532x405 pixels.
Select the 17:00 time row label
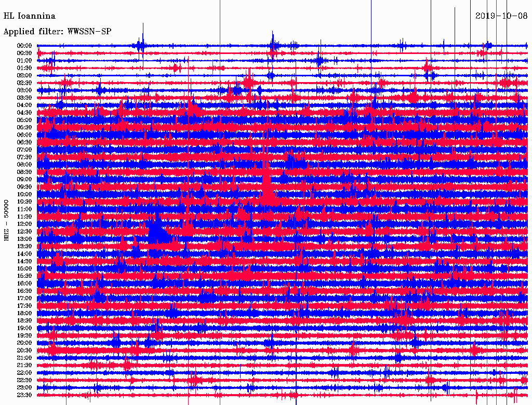click(24, 299)
